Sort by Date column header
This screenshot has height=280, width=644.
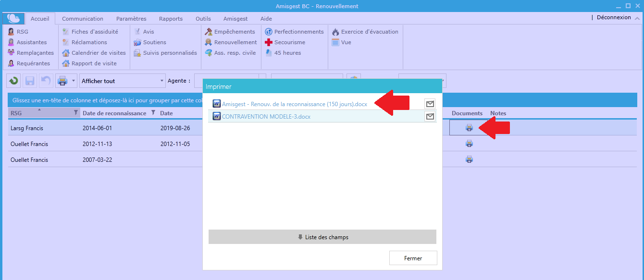(166, 113)
